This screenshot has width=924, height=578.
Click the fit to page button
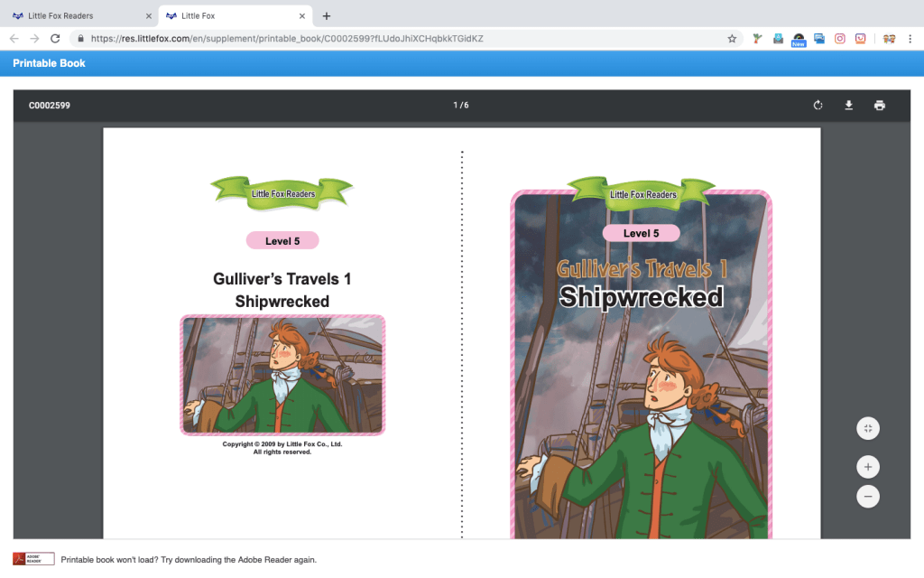click(867, 429)
